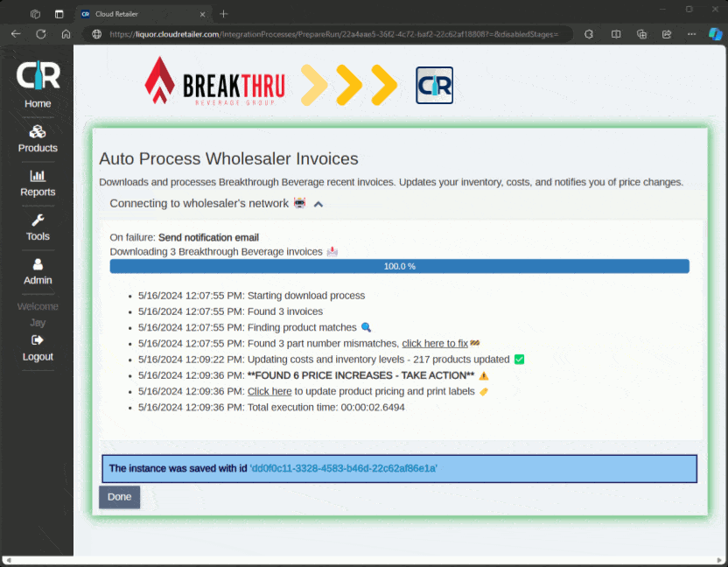Click the browser refresh icon

[40, 34]
